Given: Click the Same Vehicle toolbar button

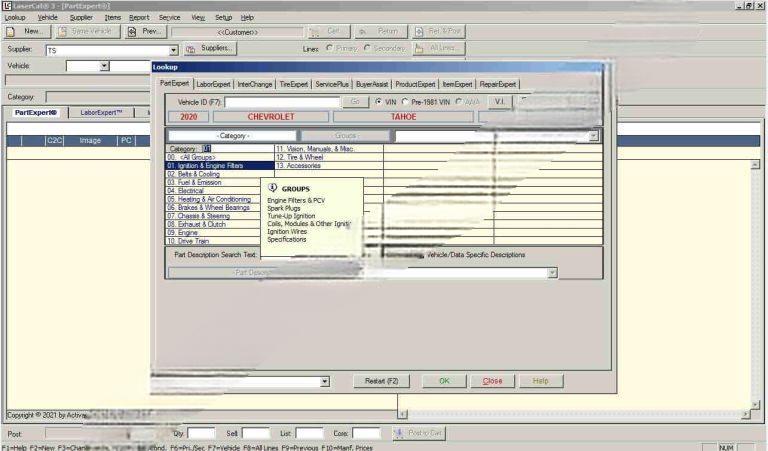Looking at the screenshot, I should [86, 31].
